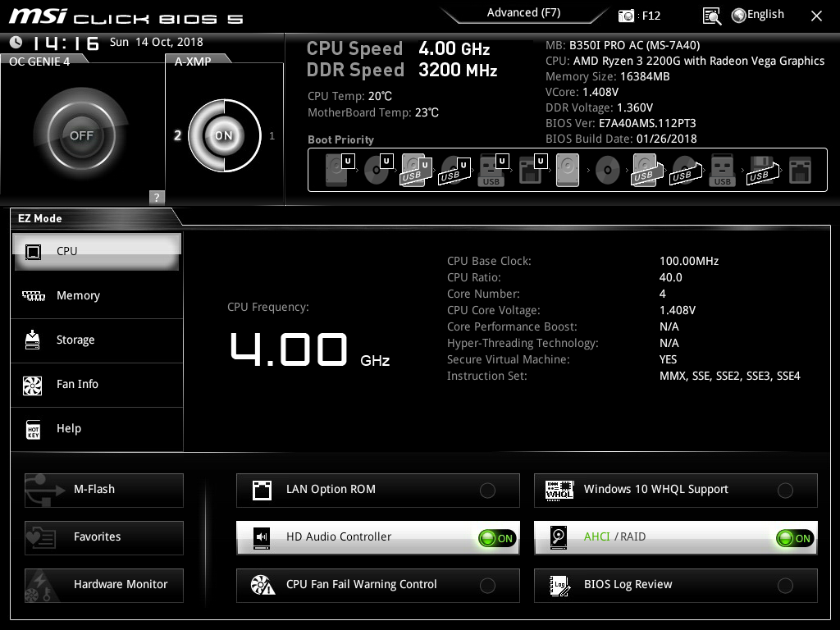Select the UEFI USB hard disk boot icon
This screenshot has width=840, height=630.
tap(417, 170)
